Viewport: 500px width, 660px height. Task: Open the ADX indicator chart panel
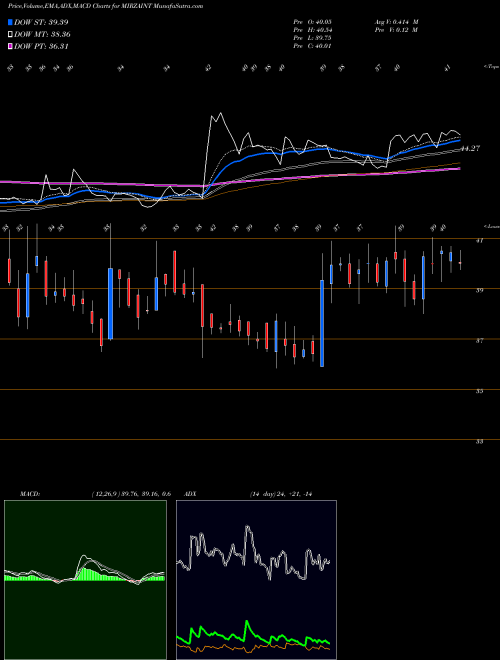[x=256, y=580]
